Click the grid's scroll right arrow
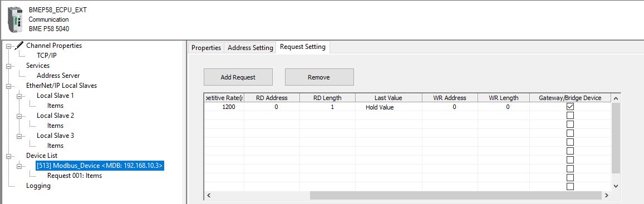The image size is (644, 204). tap(607, 195)
